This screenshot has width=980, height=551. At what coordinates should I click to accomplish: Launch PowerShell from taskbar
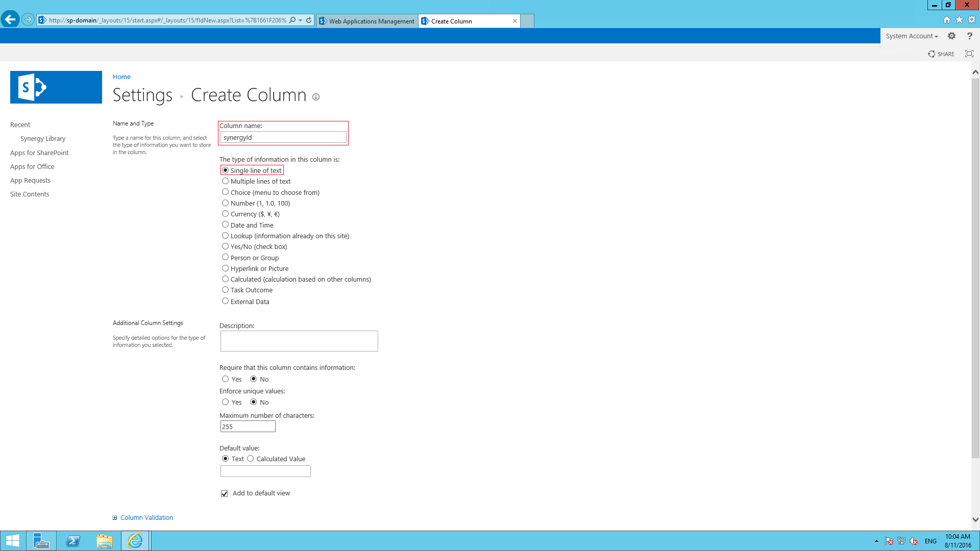tap(73, 541)
